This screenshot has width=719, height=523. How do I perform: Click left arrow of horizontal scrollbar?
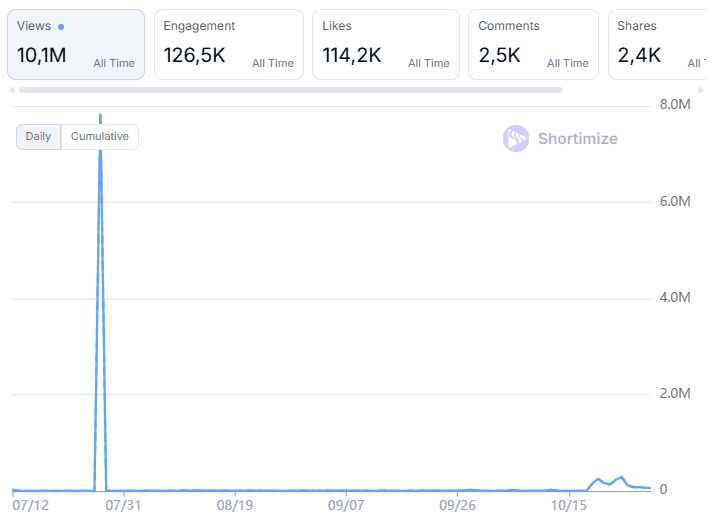point(12,90)
